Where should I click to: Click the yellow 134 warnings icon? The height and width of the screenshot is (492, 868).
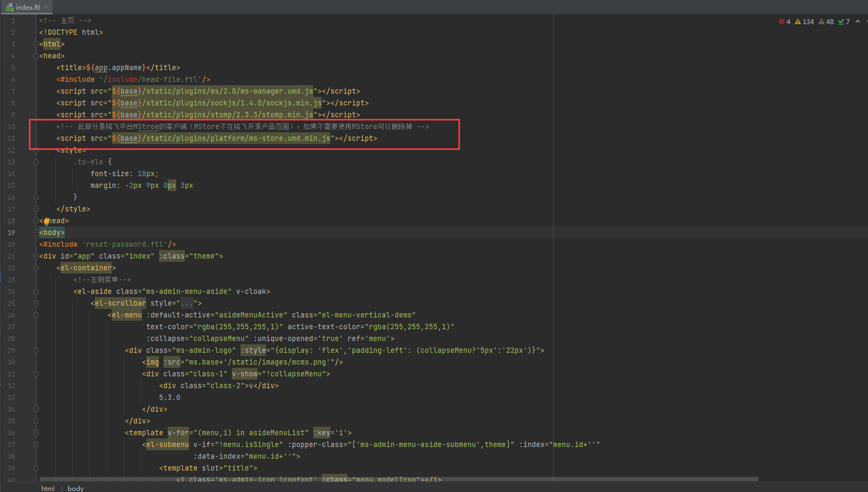coord(798,21)
